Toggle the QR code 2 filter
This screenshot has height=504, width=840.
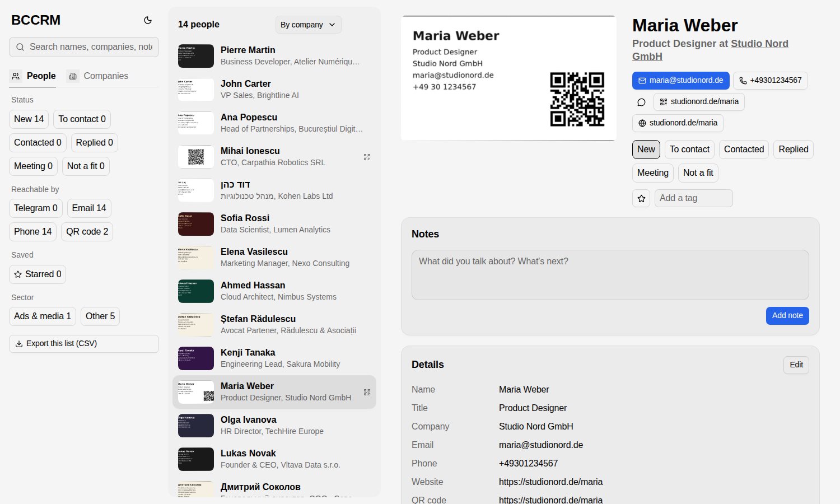click(87, 232)
